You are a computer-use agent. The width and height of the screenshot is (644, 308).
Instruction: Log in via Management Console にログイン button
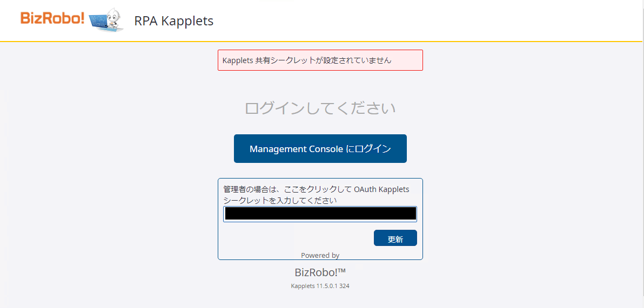[320, 148]
